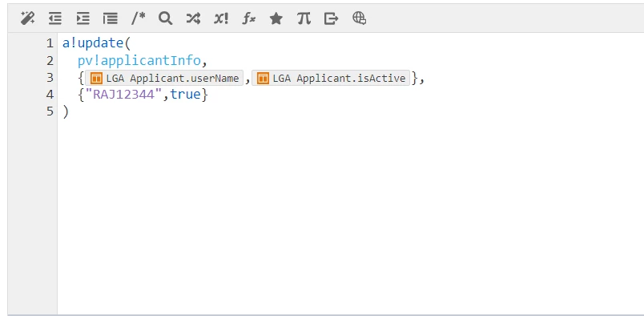Click the x! toolbar icon
644x316 pixels.
coord(221,18)
